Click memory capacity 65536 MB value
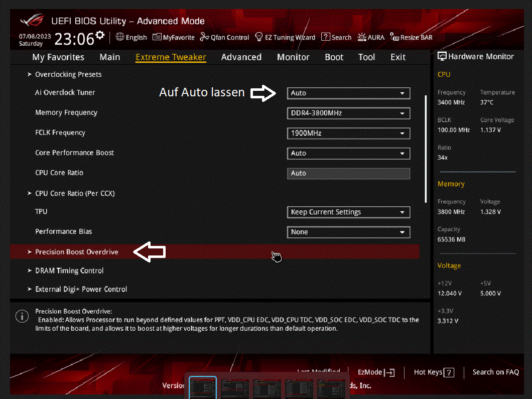 point(451,239)
